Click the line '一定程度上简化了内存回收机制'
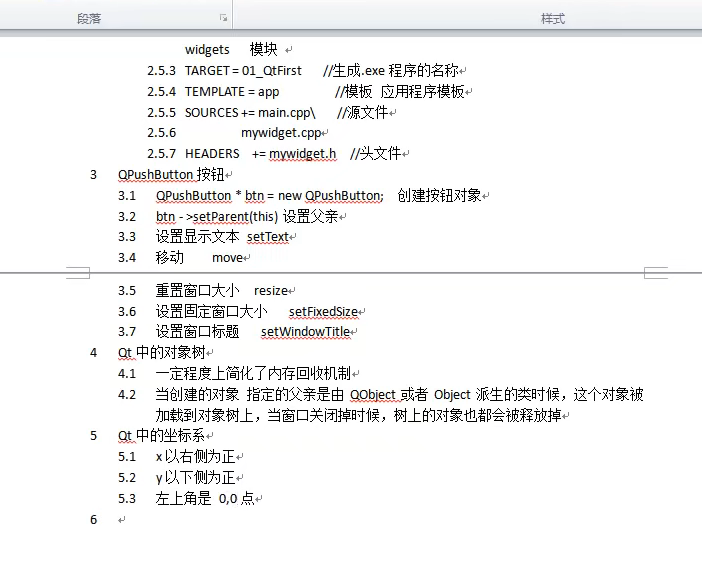Viewport: 702px width, 585px height. click(x=253, y=373)
